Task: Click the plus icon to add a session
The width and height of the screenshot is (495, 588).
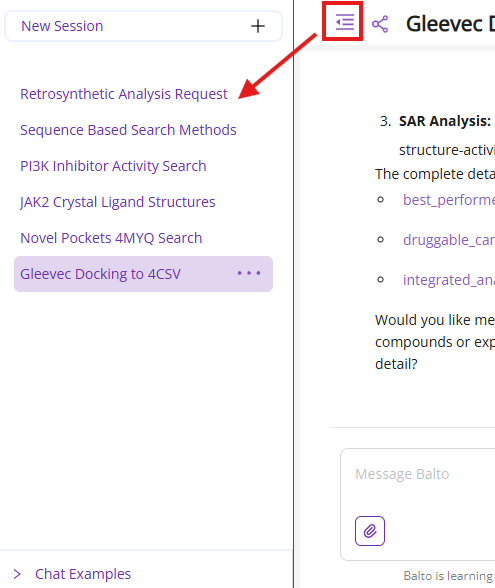Action: [258, 26]
